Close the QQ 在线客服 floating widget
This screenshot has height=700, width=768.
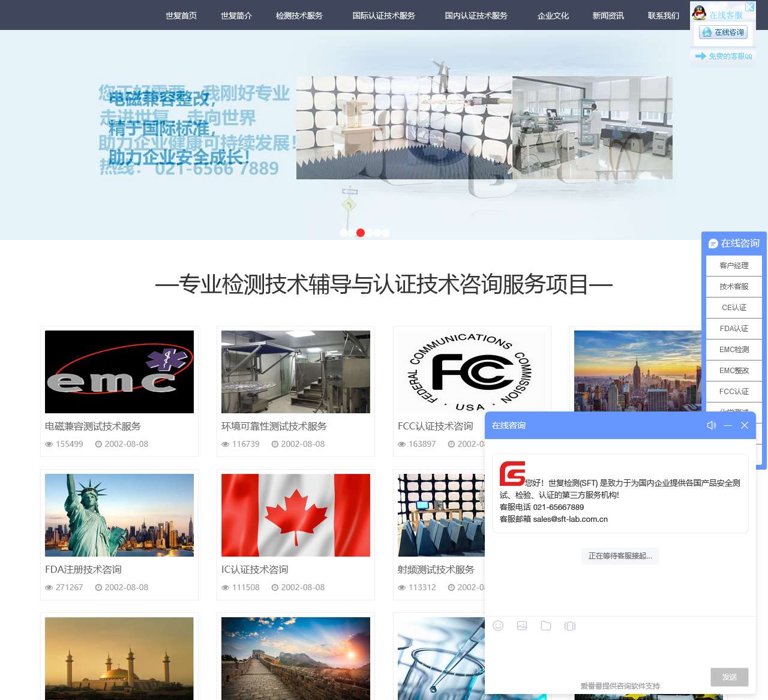pos(749,7)
